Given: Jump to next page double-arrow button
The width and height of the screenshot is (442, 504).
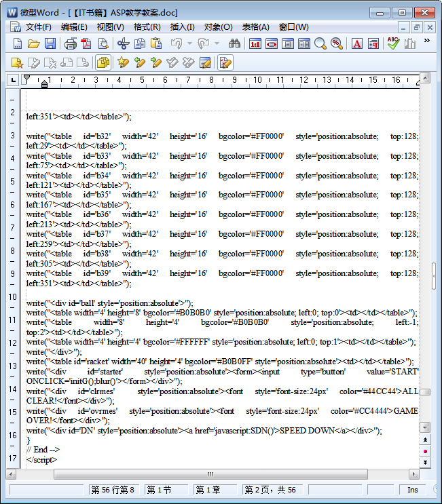Looking at the screenshot, I should click(425, 463).
